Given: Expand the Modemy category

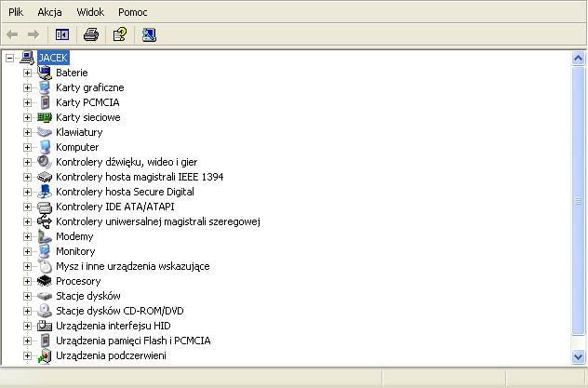Looking at the screenshot, I should 27,236.
